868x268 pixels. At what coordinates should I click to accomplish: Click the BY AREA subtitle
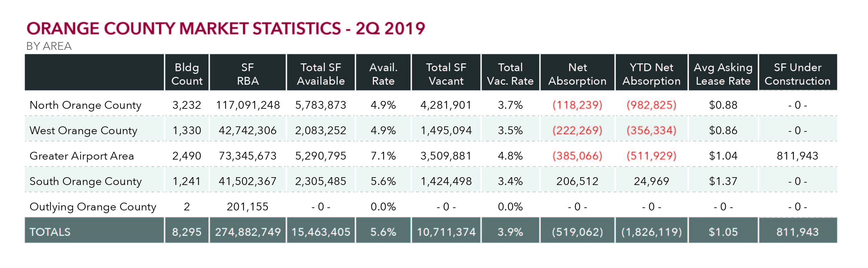49,46
